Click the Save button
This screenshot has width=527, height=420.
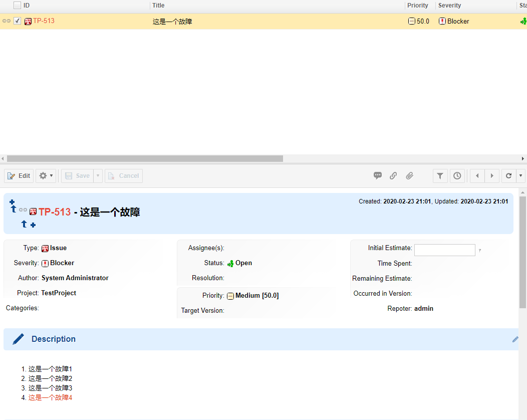pyautogui.click(x=77, y=175)
